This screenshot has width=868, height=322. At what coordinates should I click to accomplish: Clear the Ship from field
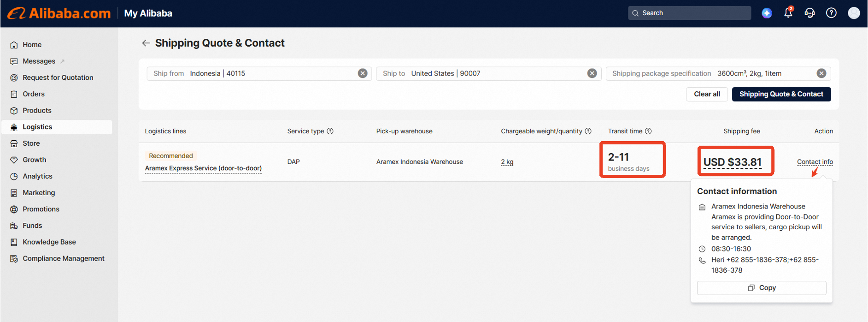tap(363, 73)
